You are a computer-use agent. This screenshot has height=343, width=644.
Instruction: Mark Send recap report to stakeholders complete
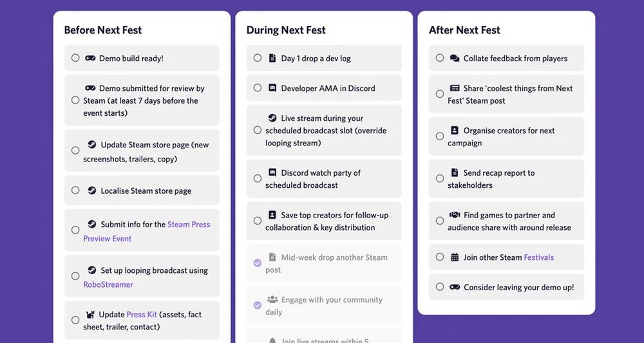[440, 179]
